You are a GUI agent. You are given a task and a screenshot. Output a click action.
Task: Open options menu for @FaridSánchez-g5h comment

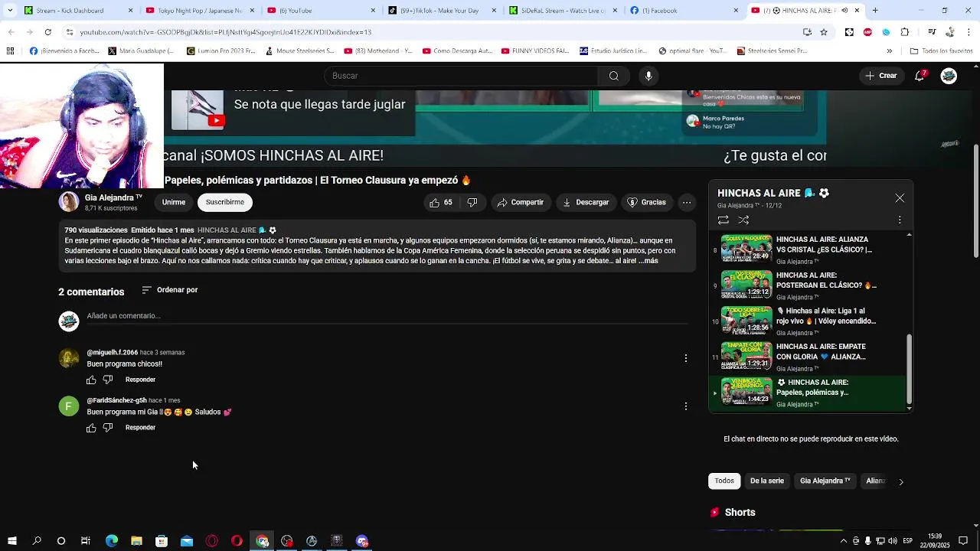coord(686,406)
